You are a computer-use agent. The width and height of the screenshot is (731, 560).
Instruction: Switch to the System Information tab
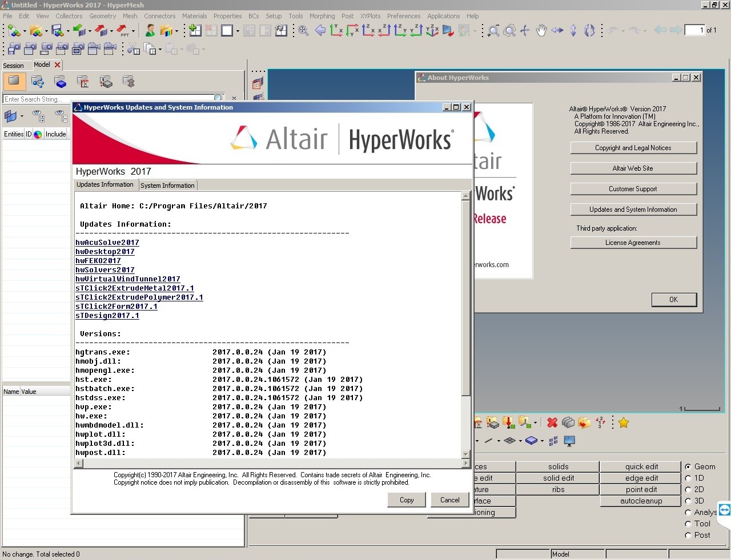[x=167, y=186]
